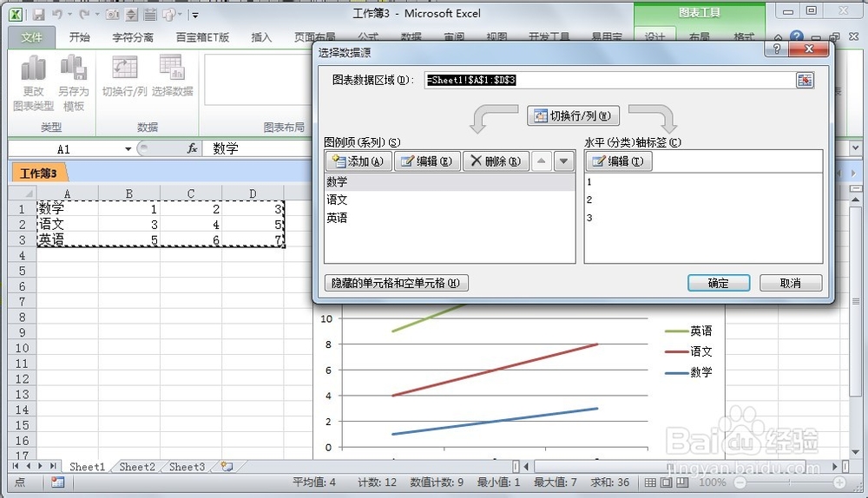Switch to the 字符分离 ribbon tab
The image size is (868, 498).
click(133, 37)
